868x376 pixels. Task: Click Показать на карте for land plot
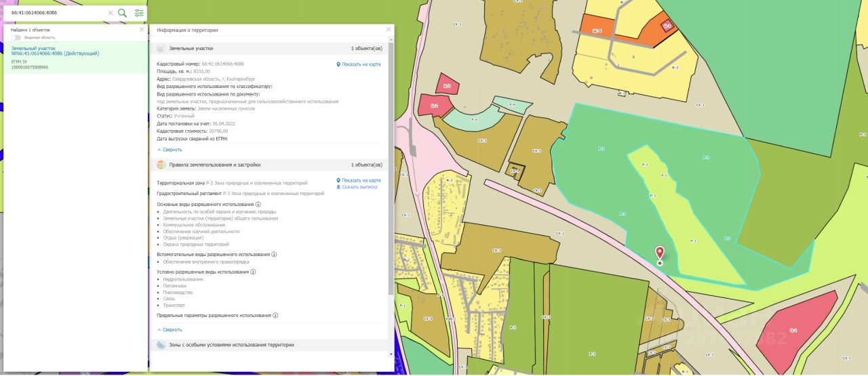pos(359,64)
